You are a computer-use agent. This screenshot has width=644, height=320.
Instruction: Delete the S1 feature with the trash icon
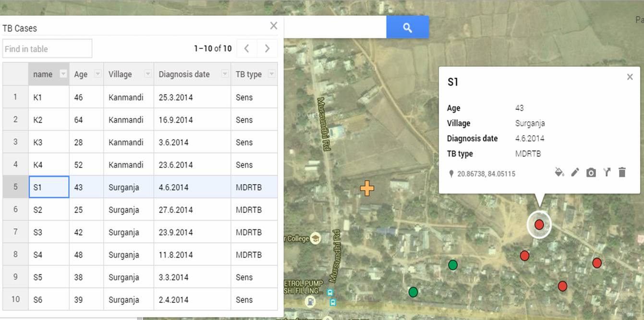pos(622,171)
